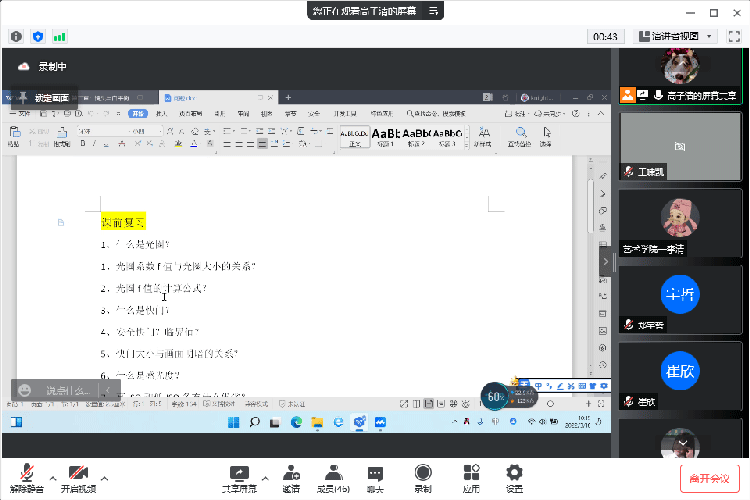Viewport: 750px width, 500px height.
Task: Click the 录制 record icon
Action: (x=423, y=473)
